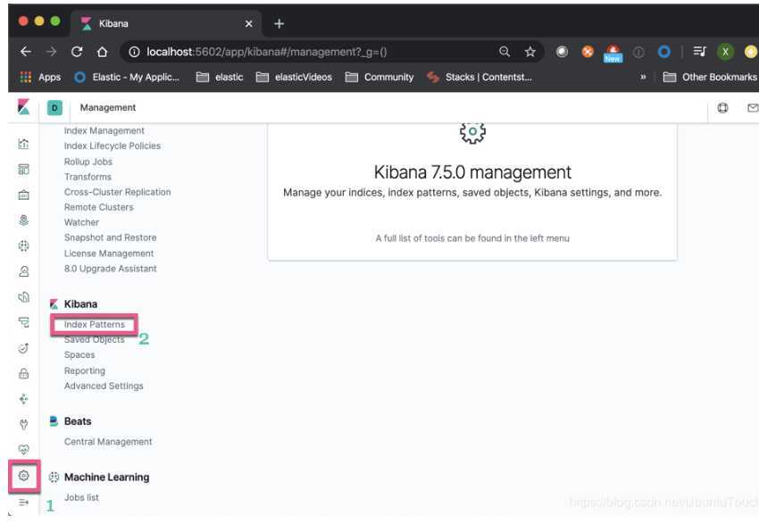Open the Graph app icon

tap(23, 399)
